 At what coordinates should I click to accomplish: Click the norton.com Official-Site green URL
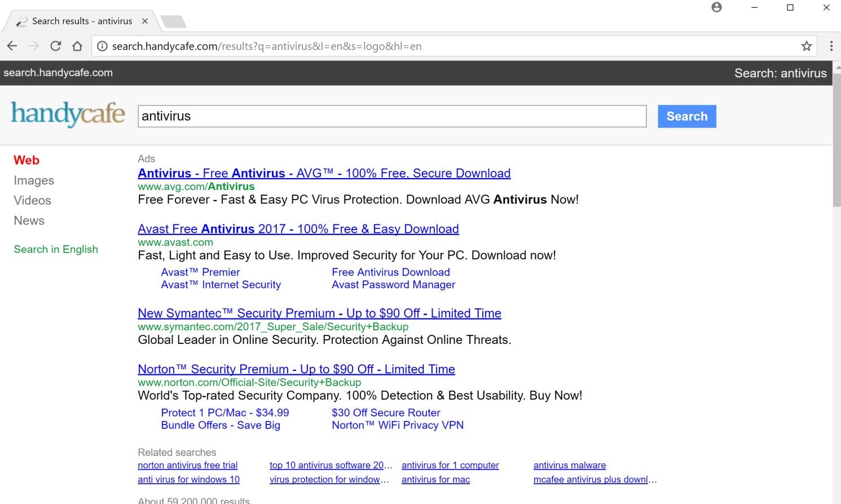(x=249, y=383)
